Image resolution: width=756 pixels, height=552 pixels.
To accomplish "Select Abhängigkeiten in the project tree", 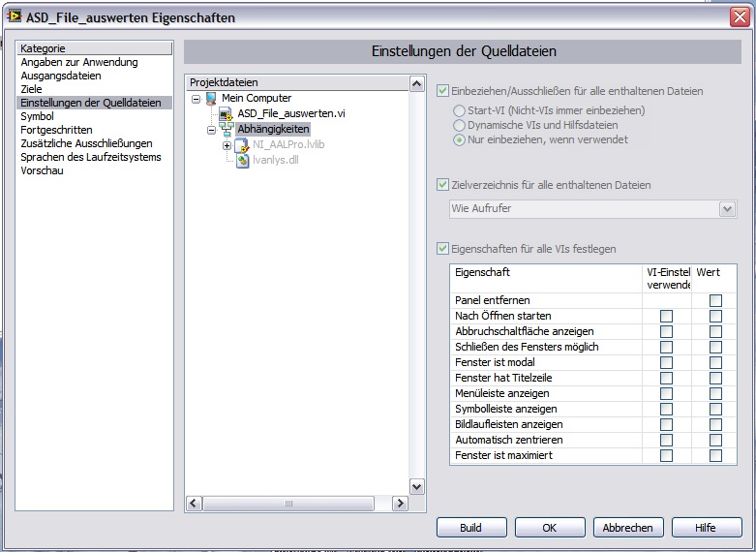I will (273, 130).
